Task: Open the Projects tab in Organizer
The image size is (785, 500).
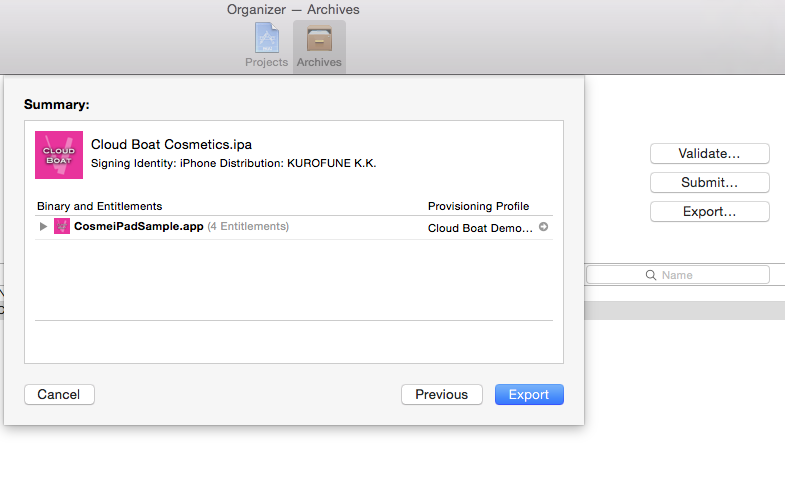Action: [x=266, y=46]
